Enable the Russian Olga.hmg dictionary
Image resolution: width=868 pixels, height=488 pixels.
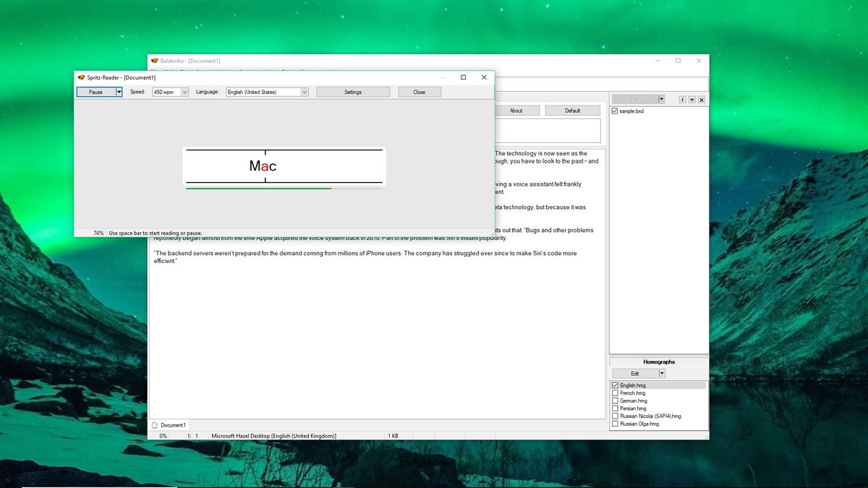click(x=616, y=424)
